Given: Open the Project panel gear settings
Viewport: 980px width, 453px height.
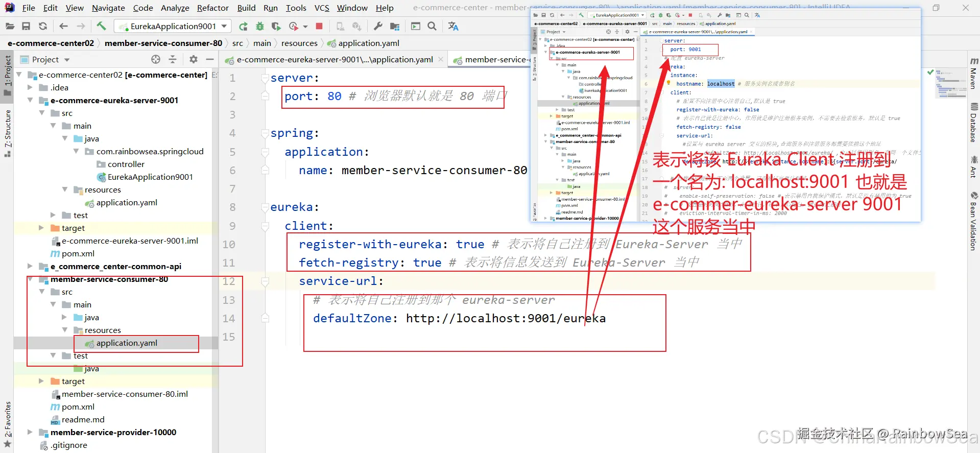Looking at the screenshot, I should [194, 59].
